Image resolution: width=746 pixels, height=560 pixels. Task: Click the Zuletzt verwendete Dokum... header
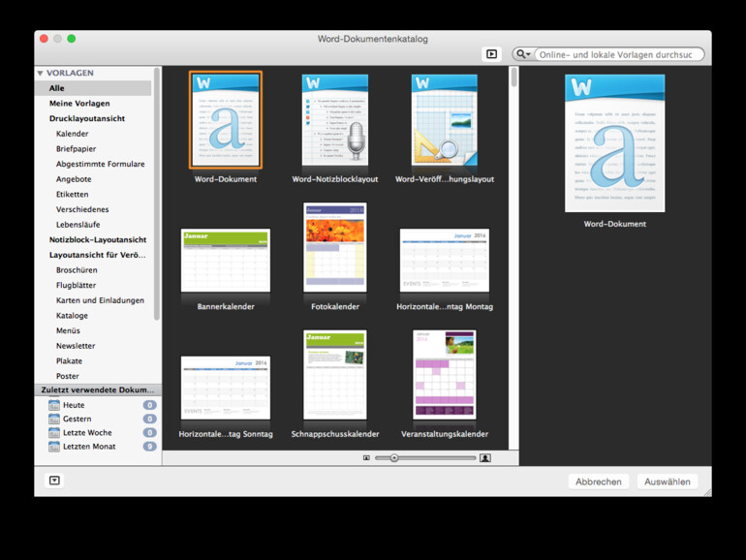pyautogui.click(x=98, y=389)
